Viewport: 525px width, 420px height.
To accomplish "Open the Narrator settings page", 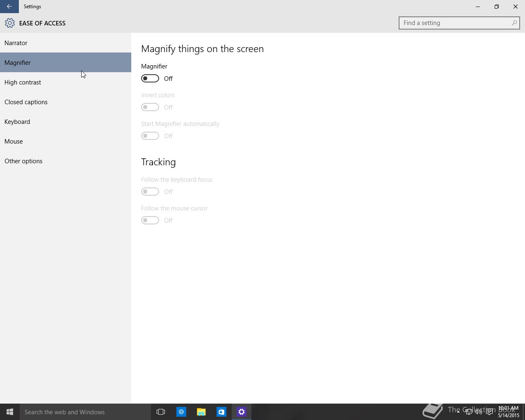I will click(66, 43).
